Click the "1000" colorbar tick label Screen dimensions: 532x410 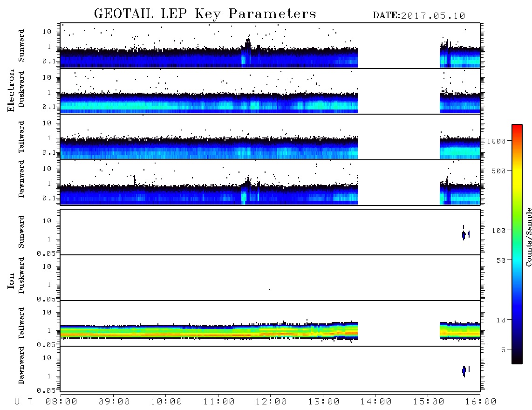[x=497, y=141]
